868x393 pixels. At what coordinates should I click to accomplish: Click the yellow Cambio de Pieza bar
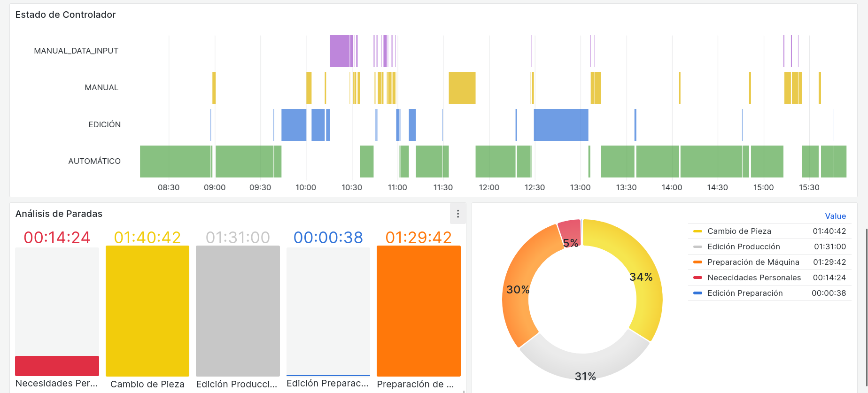point(147,311)
